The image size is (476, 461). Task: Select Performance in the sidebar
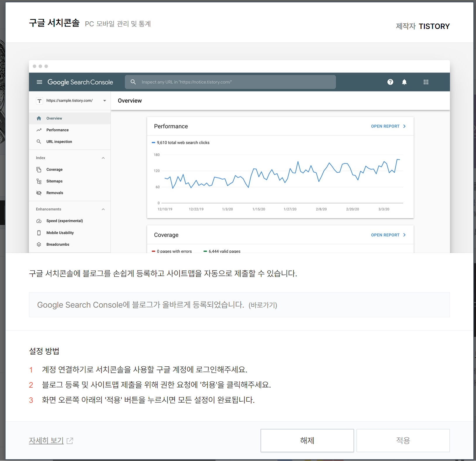tap(70, 130)
